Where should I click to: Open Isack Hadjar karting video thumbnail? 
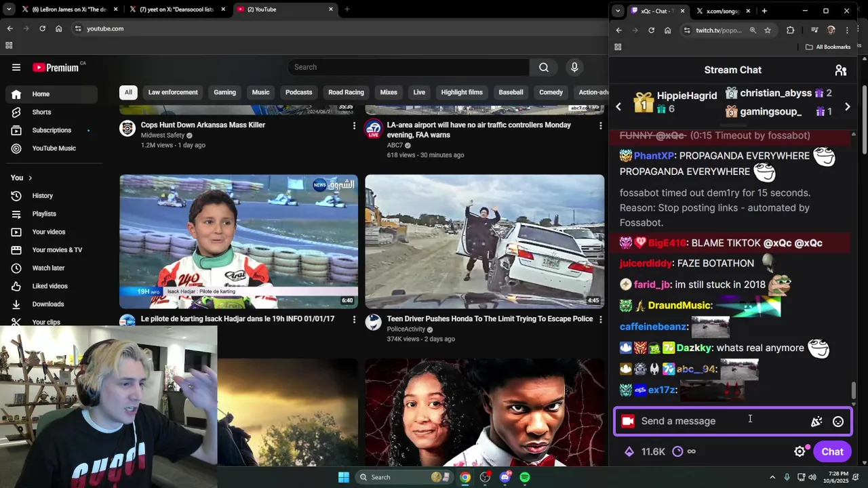click(x=239, y=242)
